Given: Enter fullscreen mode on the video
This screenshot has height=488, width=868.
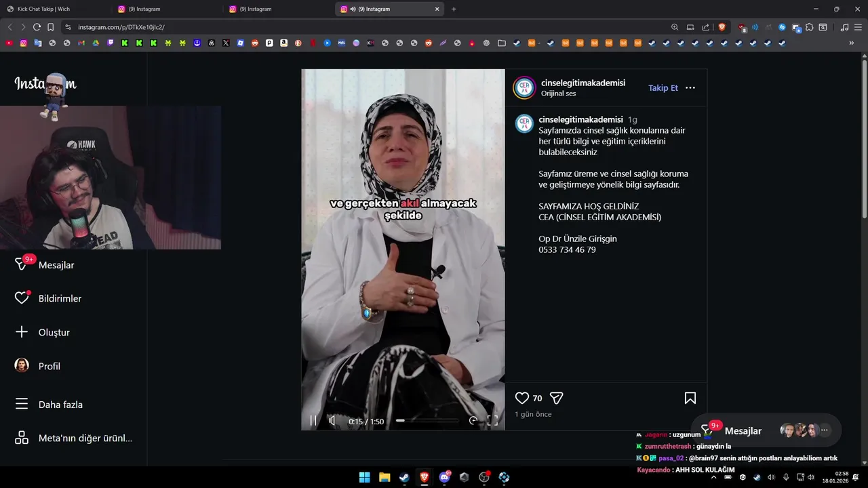Looking at the screenshot, I should click(x=493, y=421).
